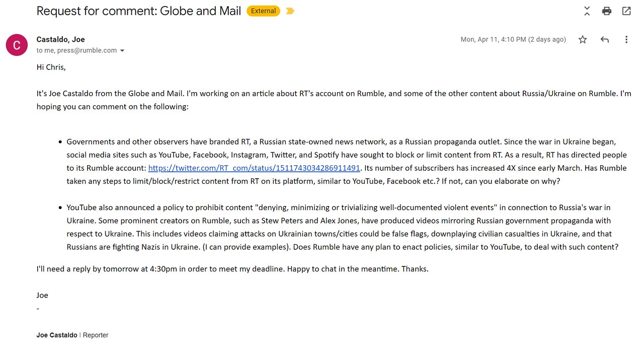Click sender name Castaldo, Joe

point(60,39)
